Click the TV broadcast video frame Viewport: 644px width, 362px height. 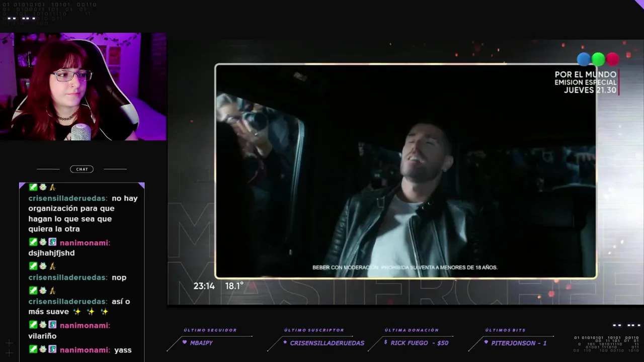[406, 171]
